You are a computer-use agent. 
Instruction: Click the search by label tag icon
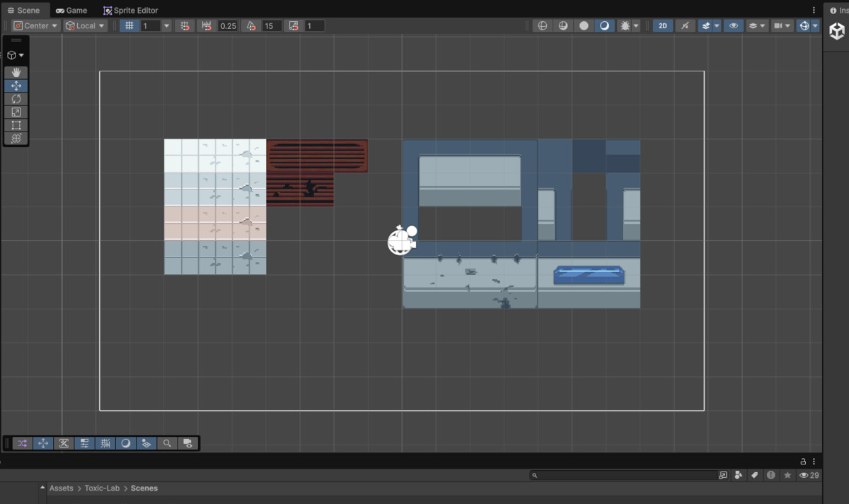pos(755,475)
